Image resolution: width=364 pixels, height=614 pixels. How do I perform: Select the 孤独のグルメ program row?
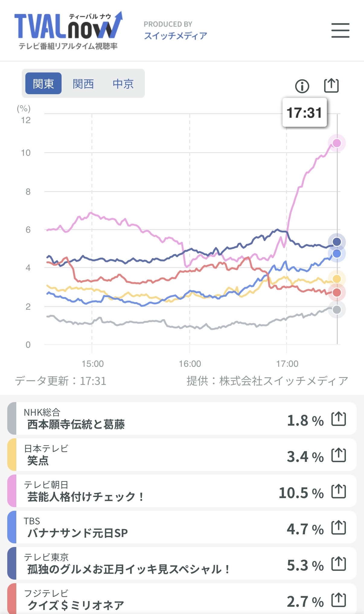pyautogui.click(x=151, y=564)
